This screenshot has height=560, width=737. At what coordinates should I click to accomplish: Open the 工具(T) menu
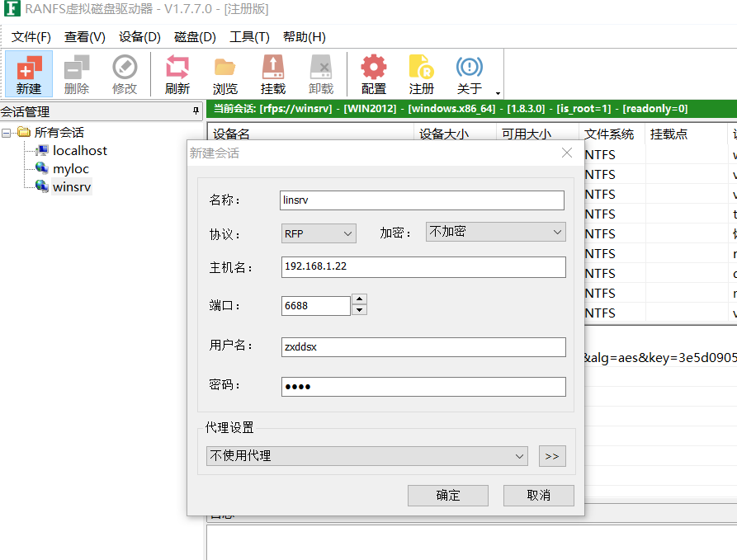pos(249,36)
